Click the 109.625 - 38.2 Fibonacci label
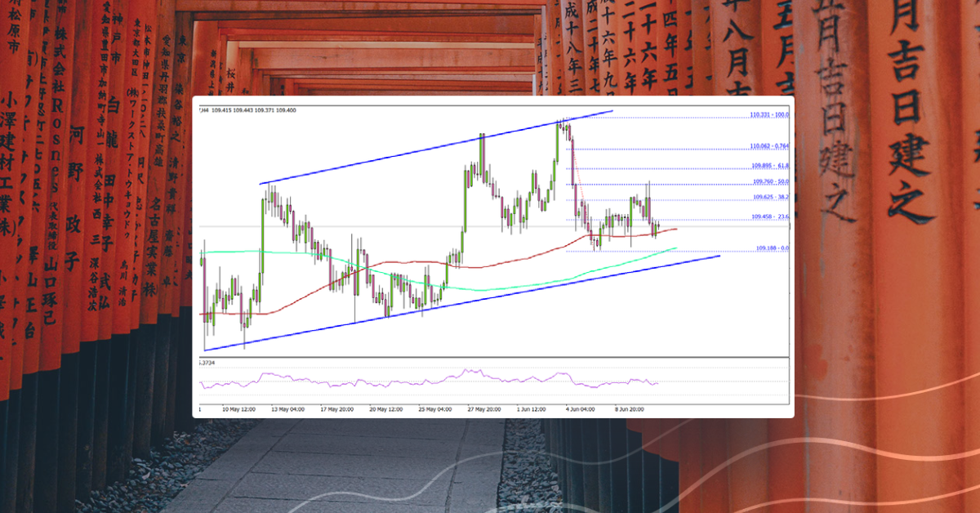 pyautogui.click(x=768, y=197)
